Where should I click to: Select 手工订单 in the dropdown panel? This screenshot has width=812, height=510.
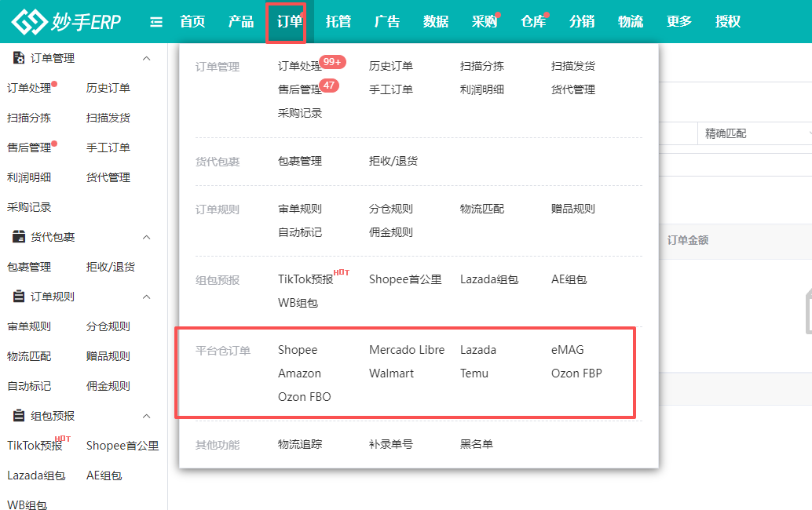pyautogui.click(x=391, y=89)
